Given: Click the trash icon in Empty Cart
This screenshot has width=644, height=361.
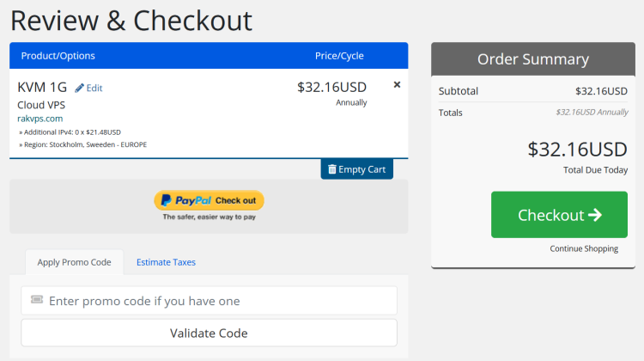Looking at the screenshot, I should (331, 169).
